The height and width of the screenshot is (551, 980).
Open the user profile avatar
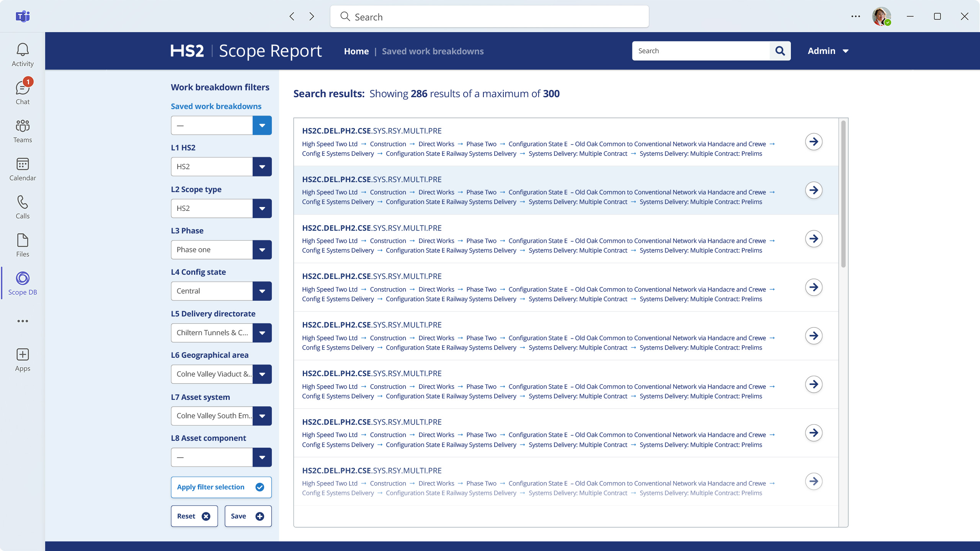tap(882, 16)
